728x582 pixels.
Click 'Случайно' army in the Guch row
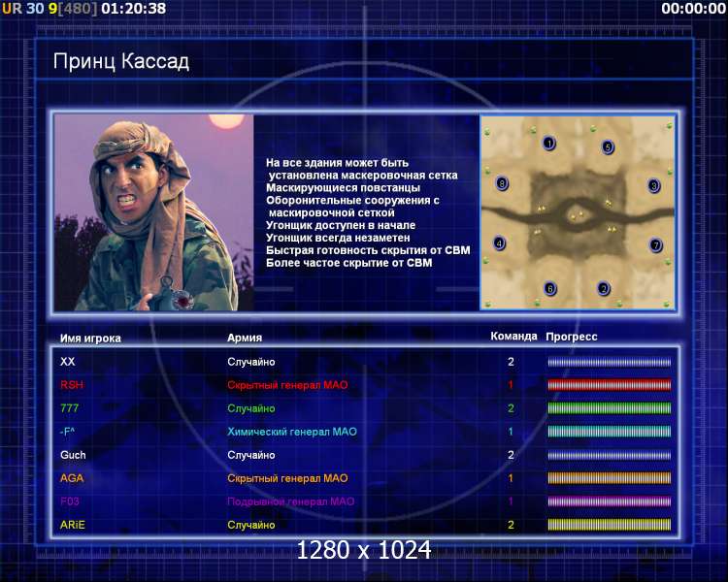[x=251, y=455]
